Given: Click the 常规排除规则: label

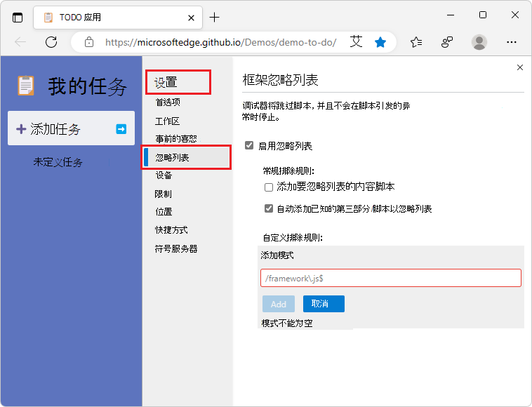Looking at the screenshot, I should tap(288, 171).
